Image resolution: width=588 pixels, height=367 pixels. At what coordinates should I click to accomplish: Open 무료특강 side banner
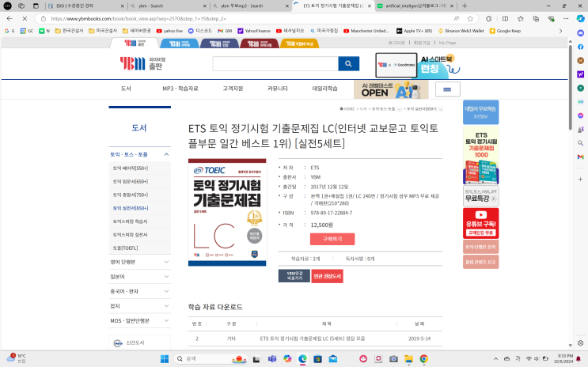[480, 196]
